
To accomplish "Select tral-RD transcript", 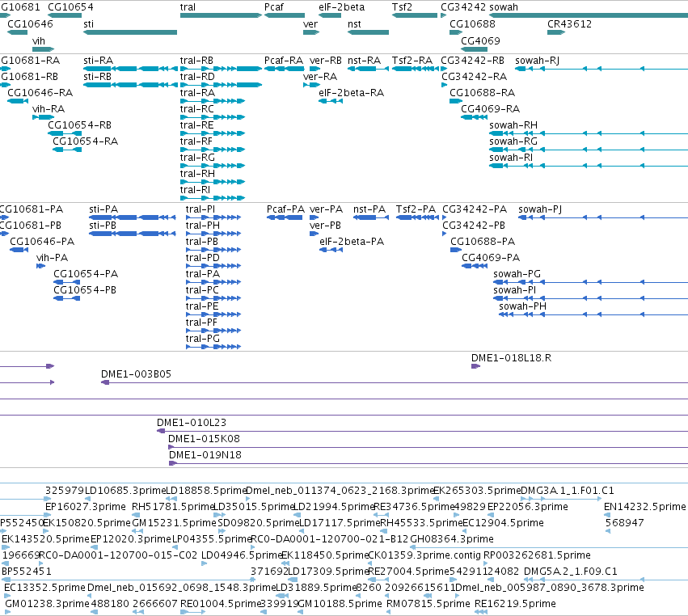I will [221, 85].
